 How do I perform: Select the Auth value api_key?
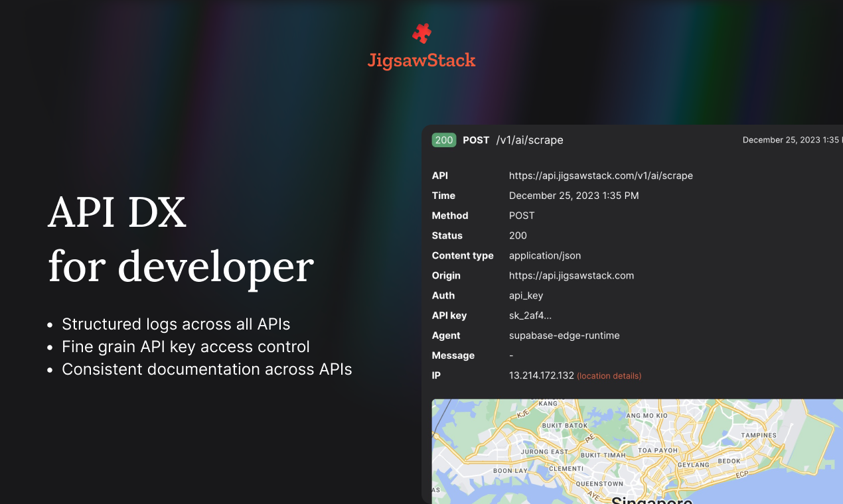pos(526,296)
